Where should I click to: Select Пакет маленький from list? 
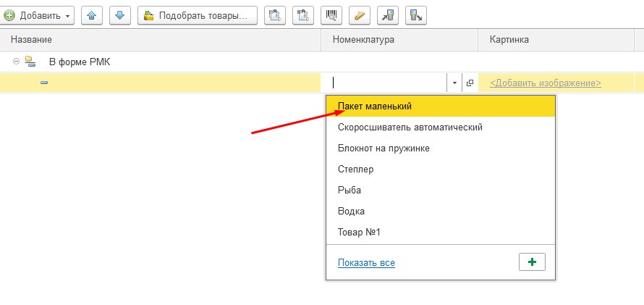[x=440, y=106]
